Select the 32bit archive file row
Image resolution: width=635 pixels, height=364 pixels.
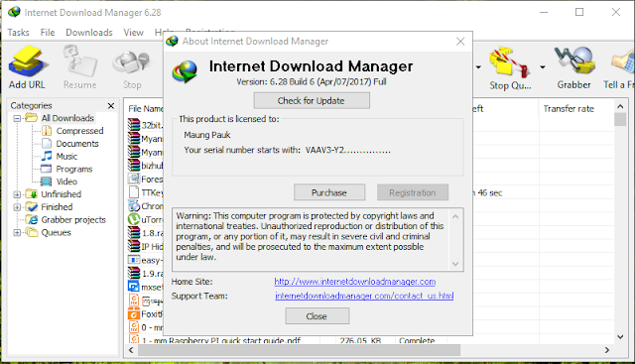(146, 125)
